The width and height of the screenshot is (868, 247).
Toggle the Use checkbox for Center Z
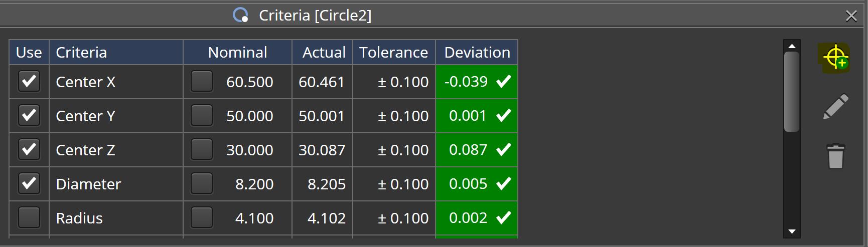click(x=29, y=149)
